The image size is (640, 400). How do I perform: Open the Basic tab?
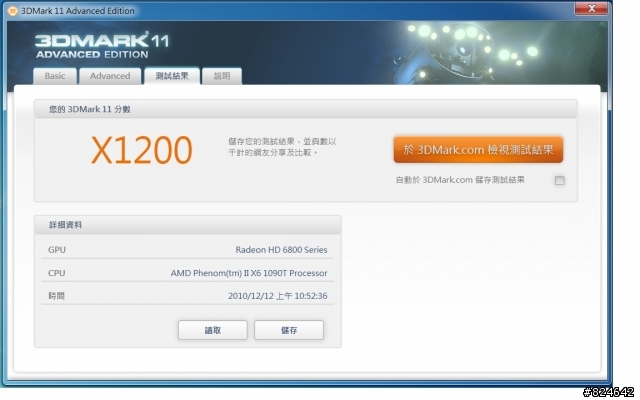coord(55,76)
